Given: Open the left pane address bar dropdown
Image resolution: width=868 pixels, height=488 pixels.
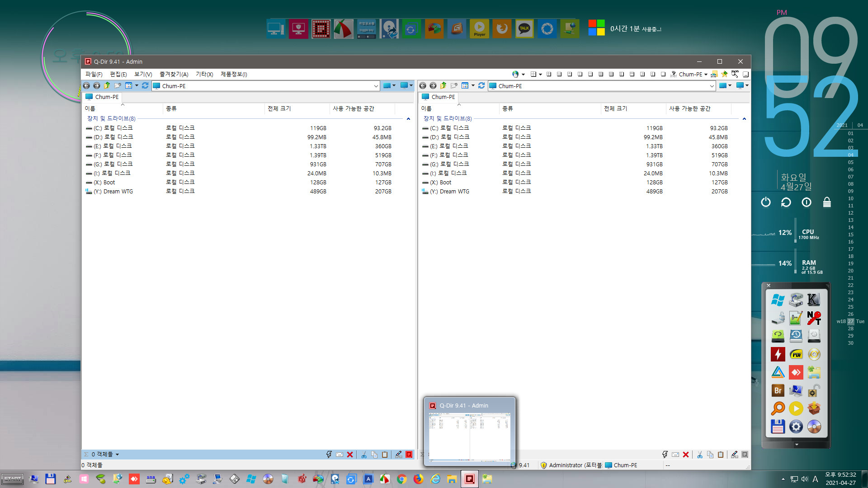Looking at the screenshot, I should click(376, 86).
